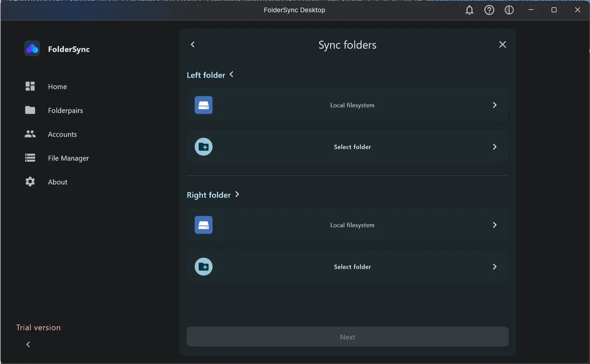Click Right folder Select folder plus icon

(x=204, y=267)
